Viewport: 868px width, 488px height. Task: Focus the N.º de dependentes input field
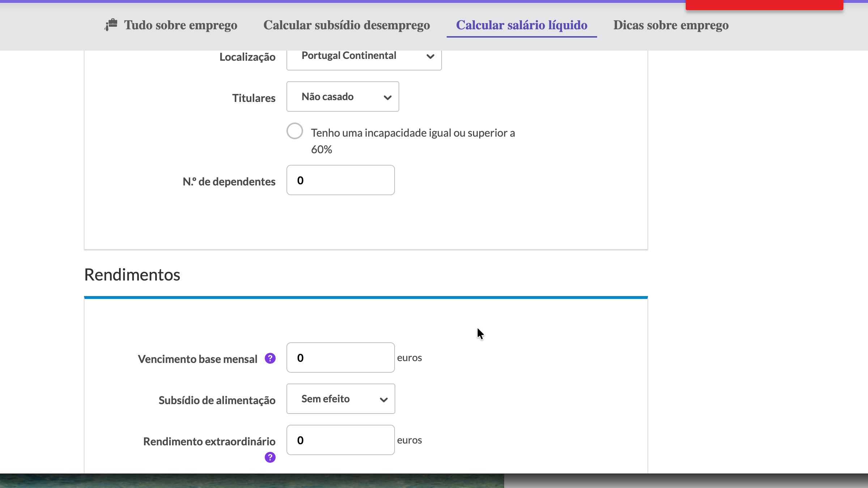pyautogui.click(x=340, y=180)
